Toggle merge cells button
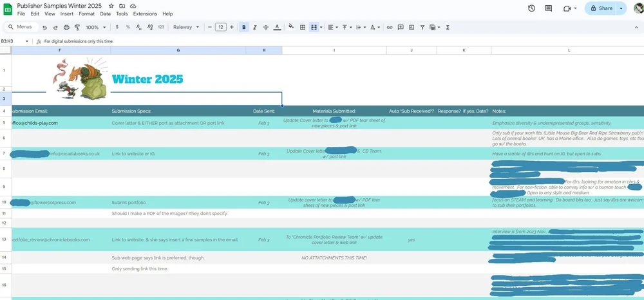The image size is (644, 300). [x=314, y=27]
